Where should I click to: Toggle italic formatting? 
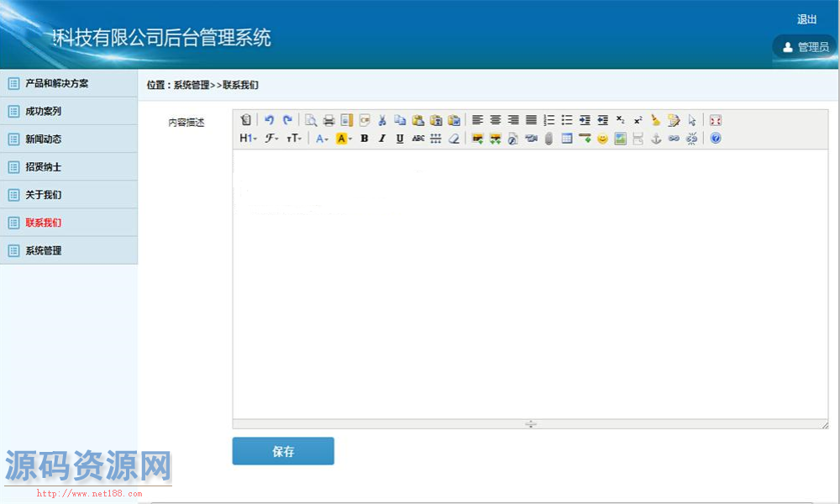pos(382,139)
